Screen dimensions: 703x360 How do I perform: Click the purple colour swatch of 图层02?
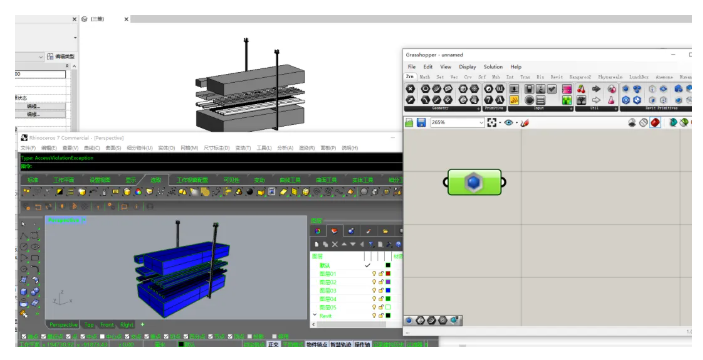tap(388, 282)
